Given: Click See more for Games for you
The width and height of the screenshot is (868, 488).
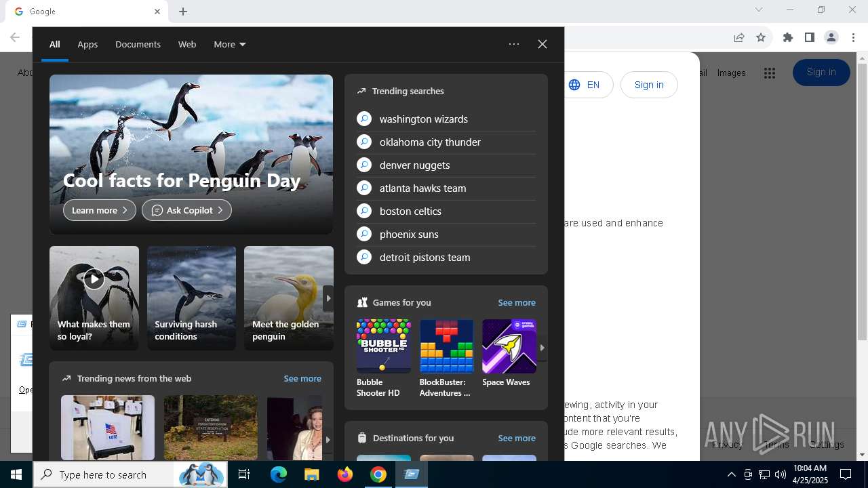Looking at the screenshot, I should click(x=517, y=302).
